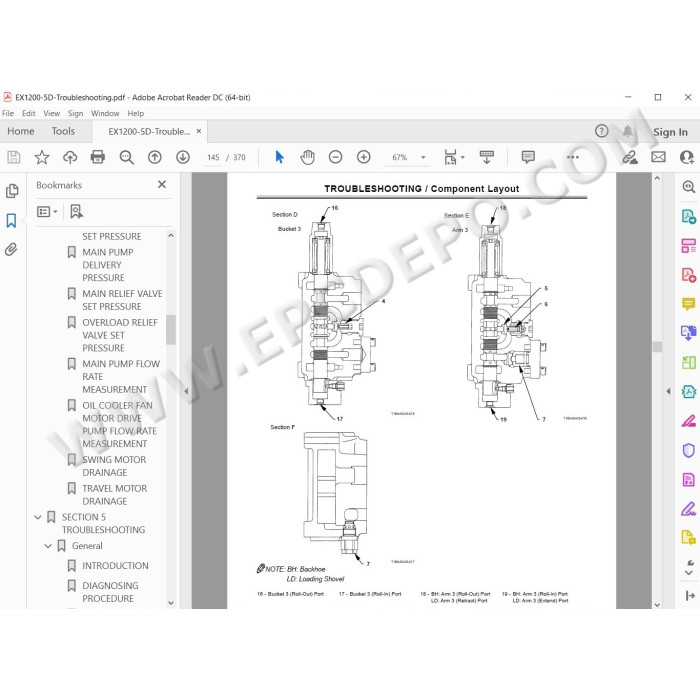Open MAIN RELIEF VALVE SET PRESSURE bookmark
The image size is (700, 700).
(x=122, y=300)
